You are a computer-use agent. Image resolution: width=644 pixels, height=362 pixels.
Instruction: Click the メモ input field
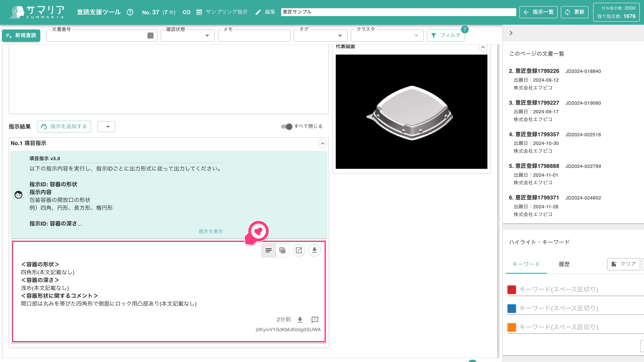point(254,36)
